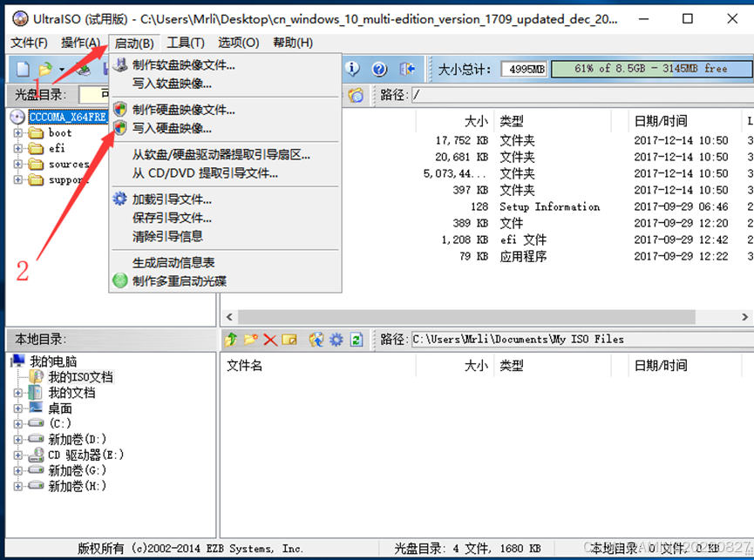The image size is (754, 560).
Task: Open the 文件(F) menu
Action: 30,43
